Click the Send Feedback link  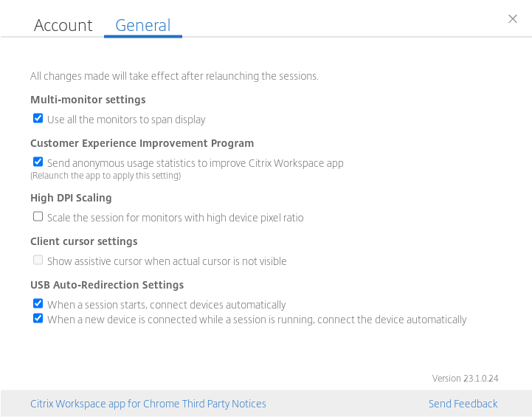point(463,404)
